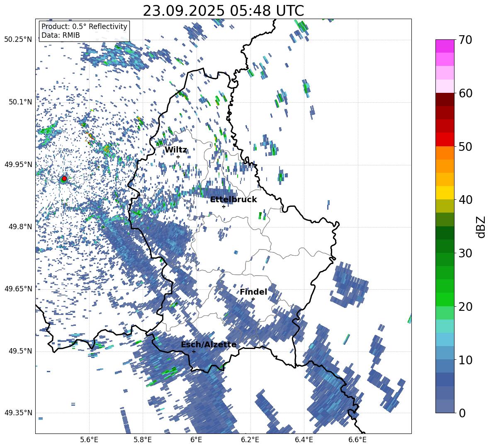491x448 pixels.
Task: Click the 50.25°N latitude label
Action: tap(18, 40)
